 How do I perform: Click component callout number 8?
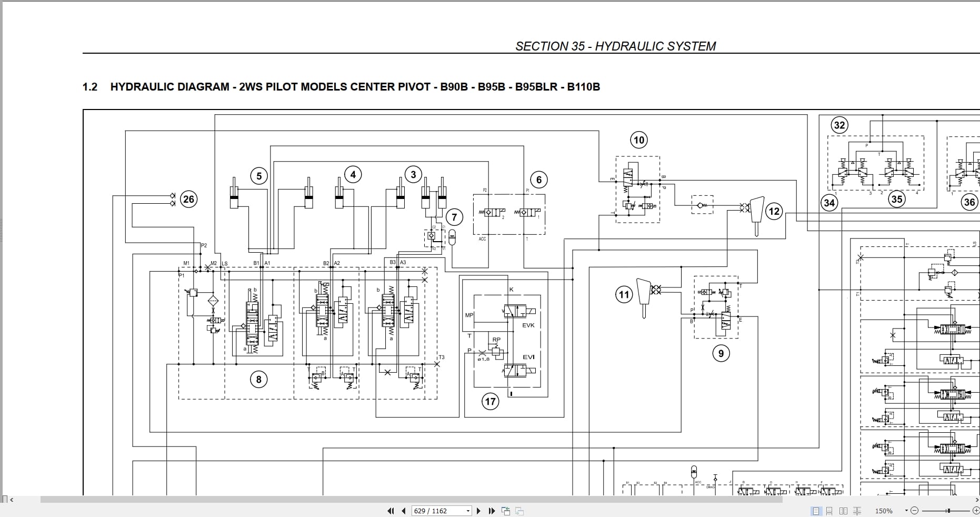[258, 379]
